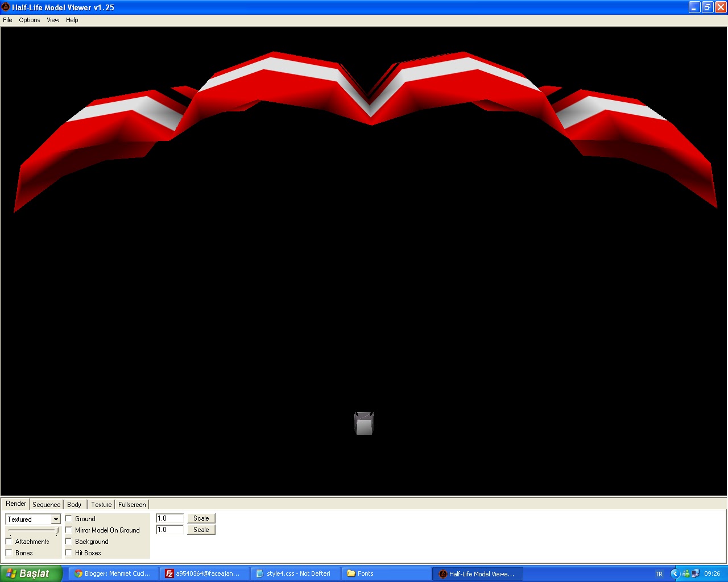Click the second scale value field
728x582 pixels.
click(x=170, y=530)
